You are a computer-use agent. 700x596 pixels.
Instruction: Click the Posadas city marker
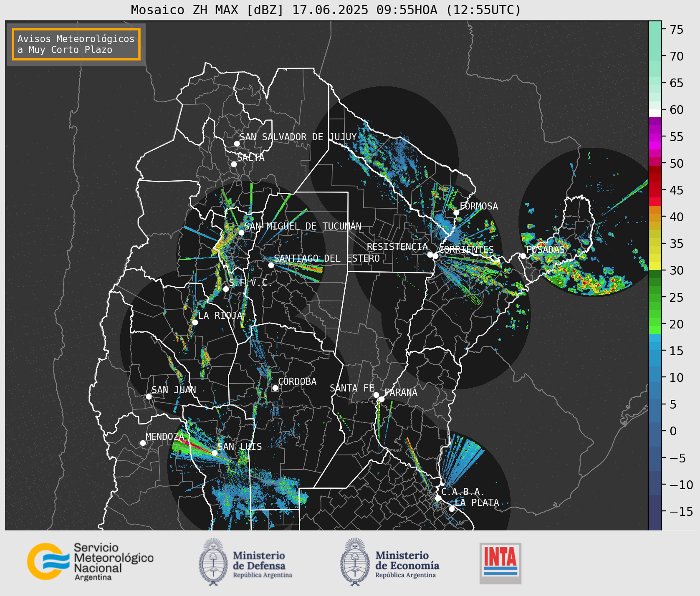pos(523,256)
